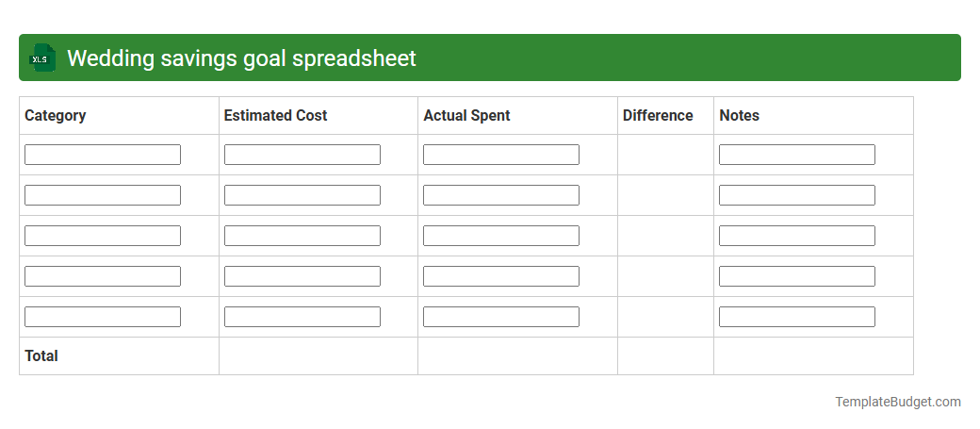Click the 'Total' row label
Viewport: 980px width, 429px height.
pos(41,355)
